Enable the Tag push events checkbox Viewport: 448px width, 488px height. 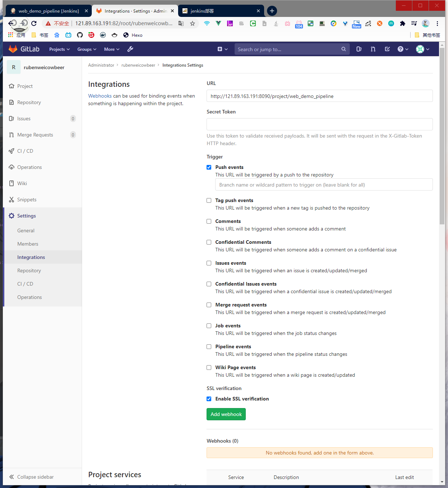coord(209,200)
